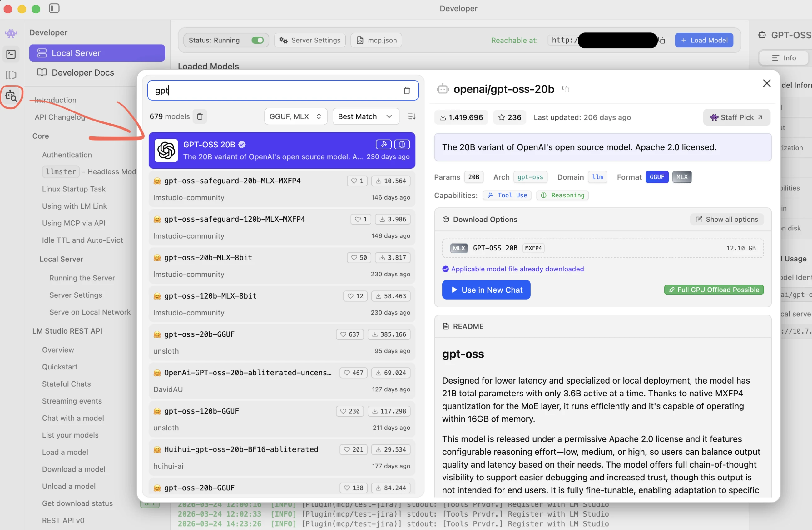812x530 pixels.
Task: Click the trash icon beside 679 models
Action: click(200, 117)
